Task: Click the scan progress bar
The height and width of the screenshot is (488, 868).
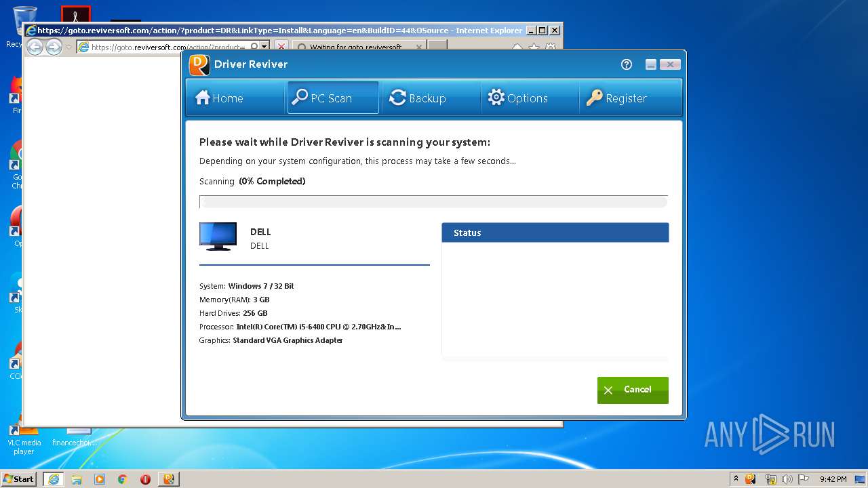Action: 433,201
